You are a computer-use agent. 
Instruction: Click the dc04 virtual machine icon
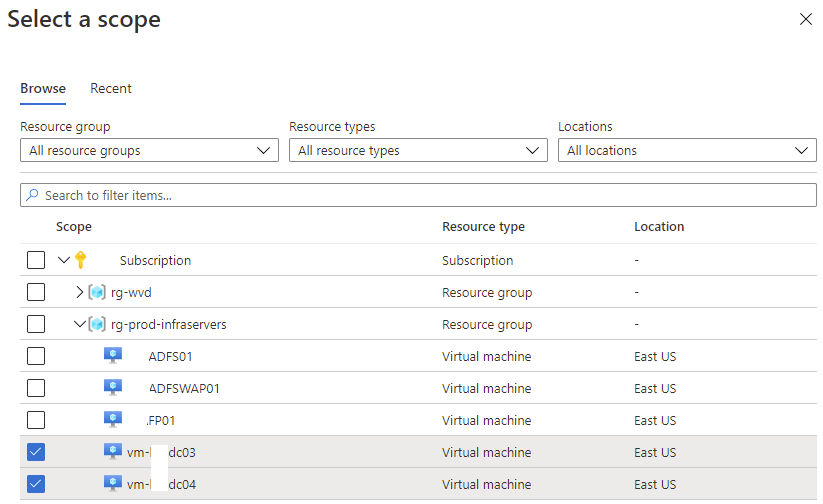click(113, 483)
